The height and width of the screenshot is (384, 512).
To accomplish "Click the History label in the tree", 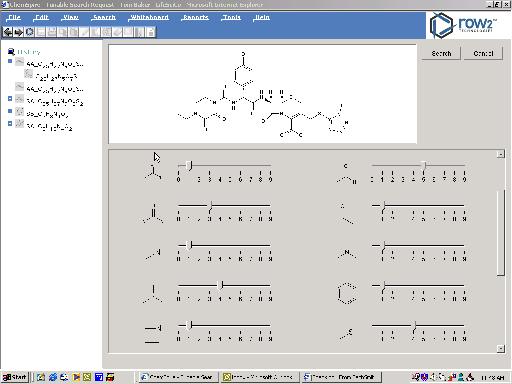I will (29, 52).
